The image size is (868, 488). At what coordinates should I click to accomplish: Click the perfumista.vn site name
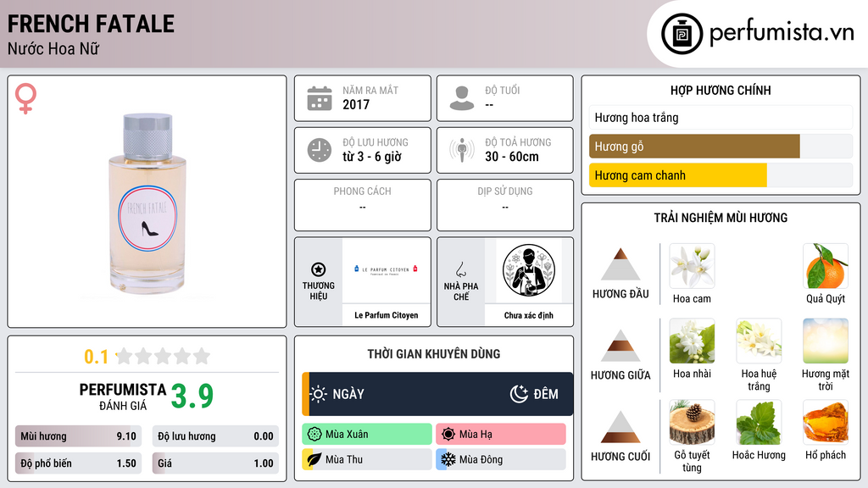coord(782,33)
